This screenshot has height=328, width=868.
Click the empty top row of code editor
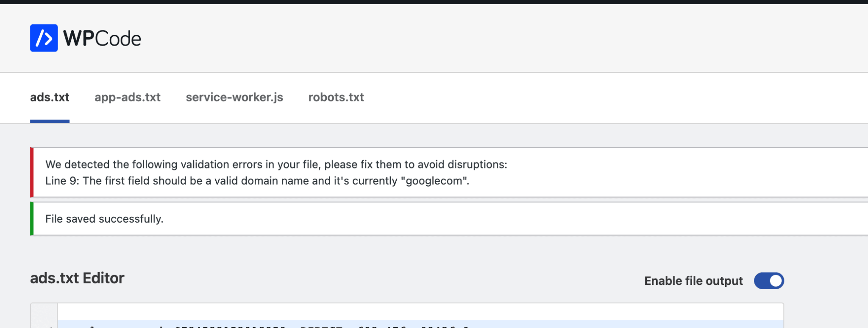(420, 312)
